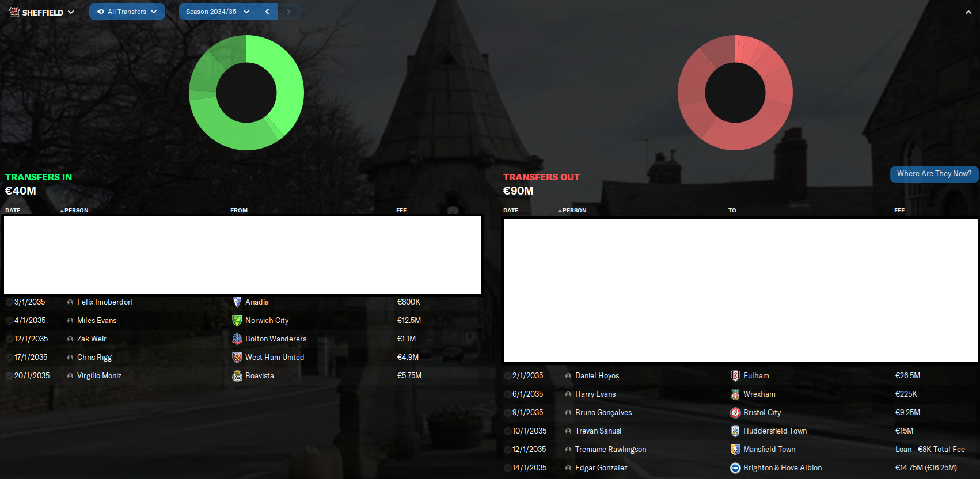This screenshot has width=980, height=479.
Task: Click the Where Are They Now? button
Action: point(934,174)
